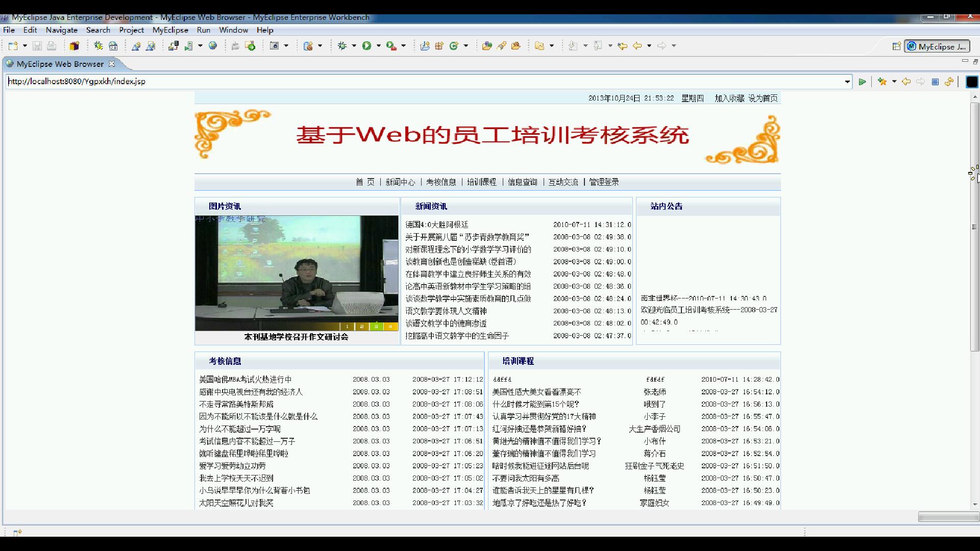980x551 pixels.
Task: Expand the main toolbar Back history dropdown
Action: [x=649, y=46]
